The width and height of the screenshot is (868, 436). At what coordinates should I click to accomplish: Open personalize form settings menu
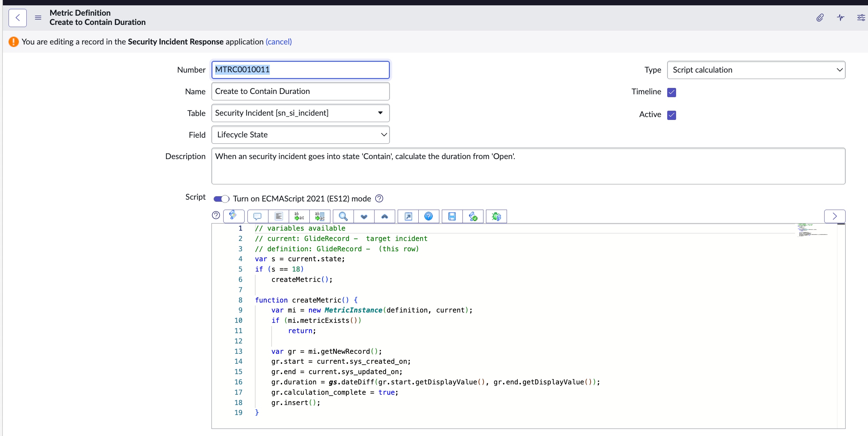(x=861, y=18)
